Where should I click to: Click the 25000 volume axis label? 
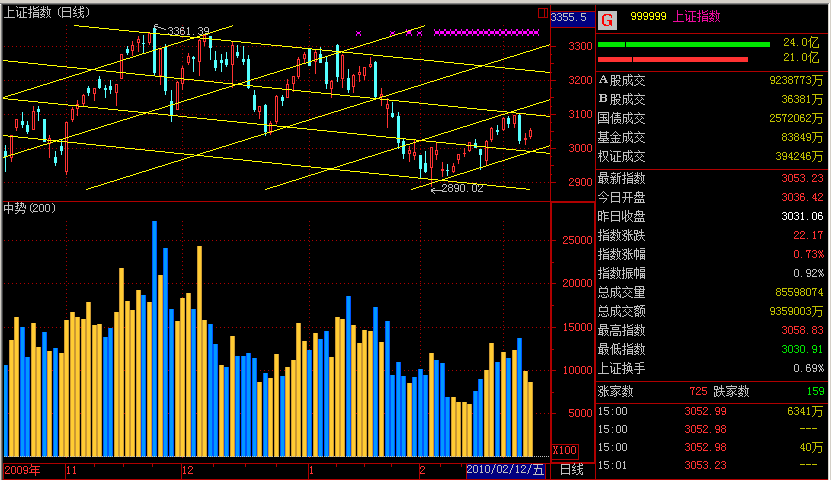point(577,240)
